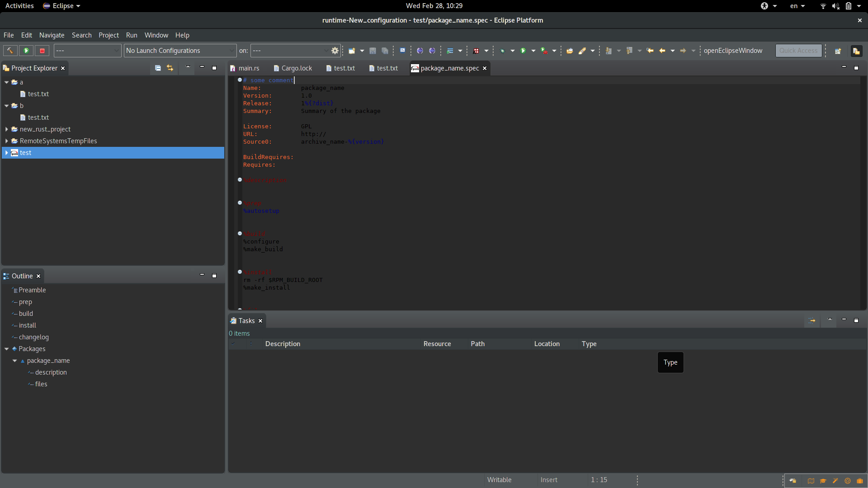Expand the test project node
The width and height of the screenshot is (868, 488).
click(6, 153)
